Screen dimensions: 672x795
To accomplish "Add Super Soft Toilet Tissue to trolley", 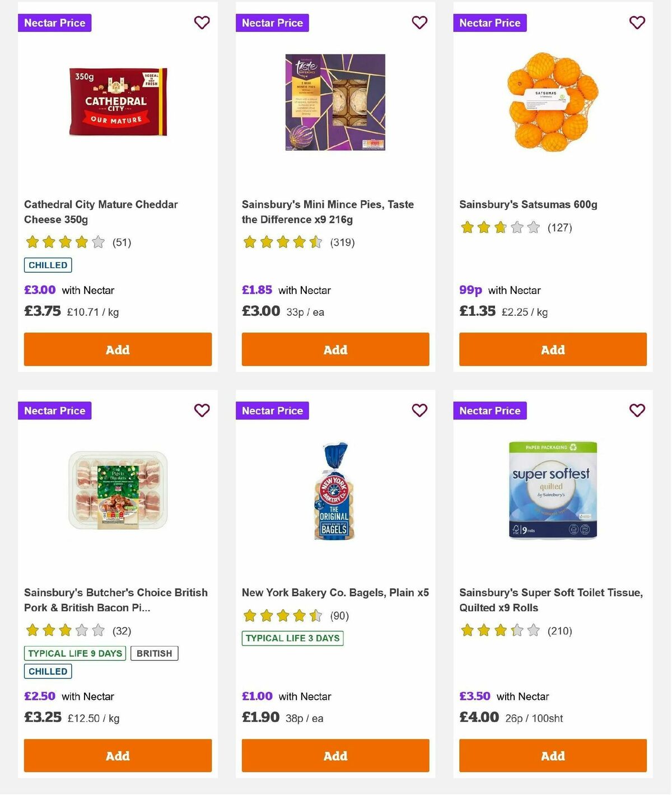I will [553, 755].
